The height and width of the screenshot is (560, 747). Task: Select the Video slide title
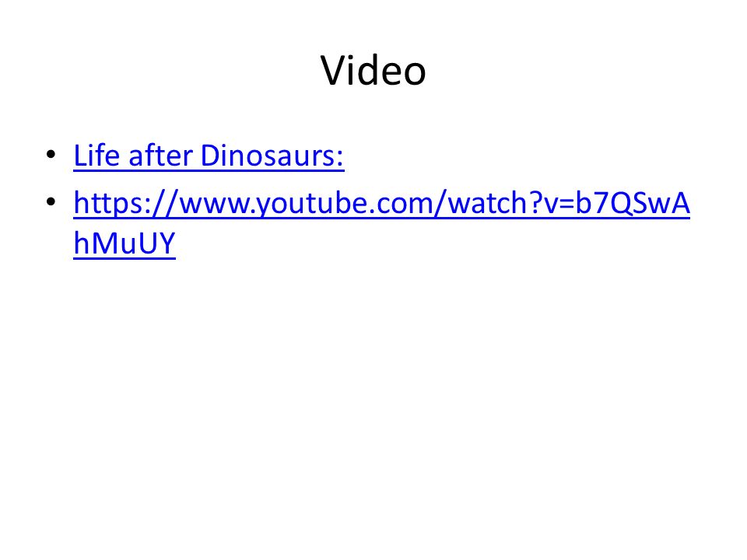(373, 71)
